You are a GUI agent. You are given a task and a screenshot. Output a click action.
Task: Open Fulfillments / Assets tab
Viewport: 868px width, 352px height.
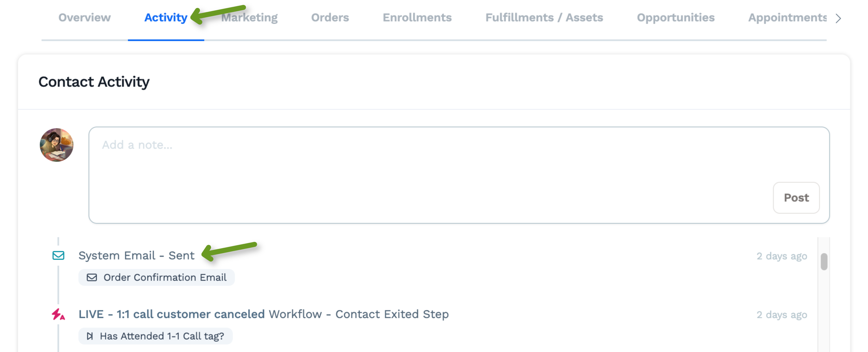click(x=544, y=17)
